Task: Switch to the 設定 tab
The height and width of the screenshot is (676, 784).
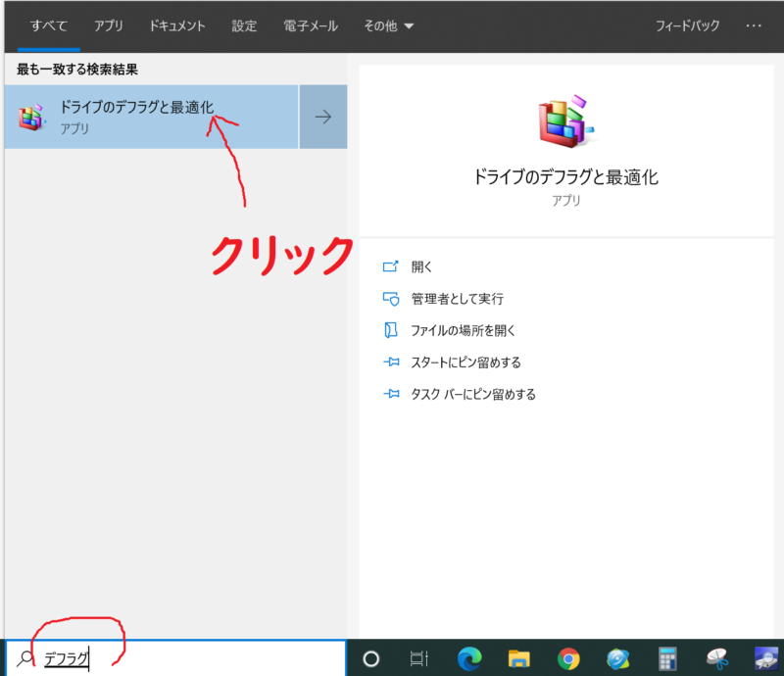Action: coord(244,26)
